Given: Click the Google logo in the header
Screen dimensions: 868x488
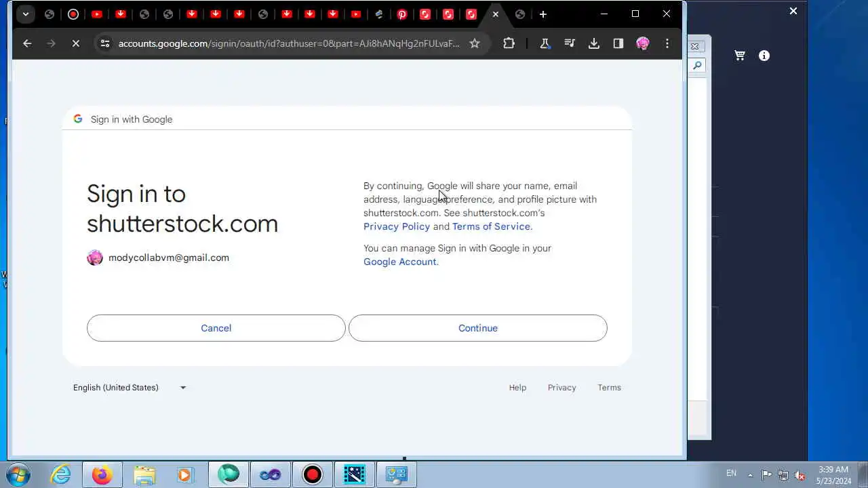Looking at the screenshot, I should [x=78, y=119].
